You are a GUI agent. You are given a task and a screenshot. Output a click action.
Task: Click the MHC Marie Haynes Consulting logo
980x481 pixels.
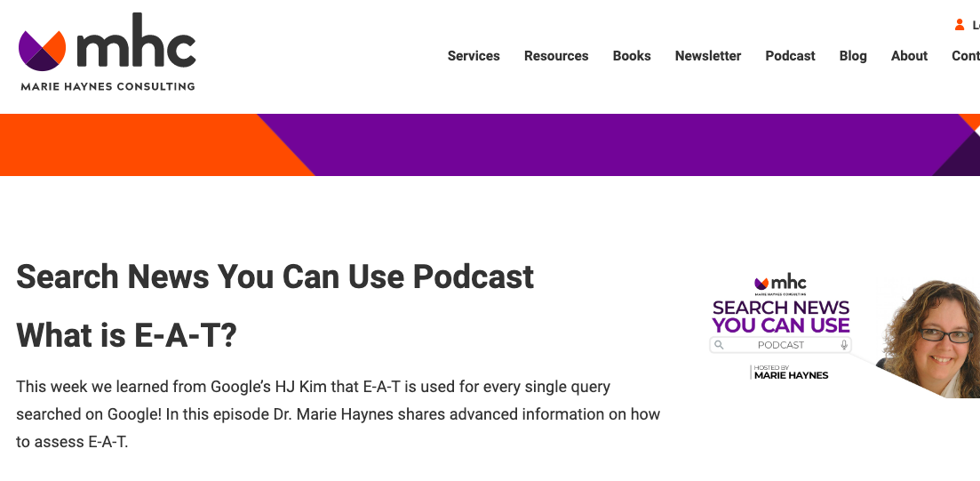107,52
